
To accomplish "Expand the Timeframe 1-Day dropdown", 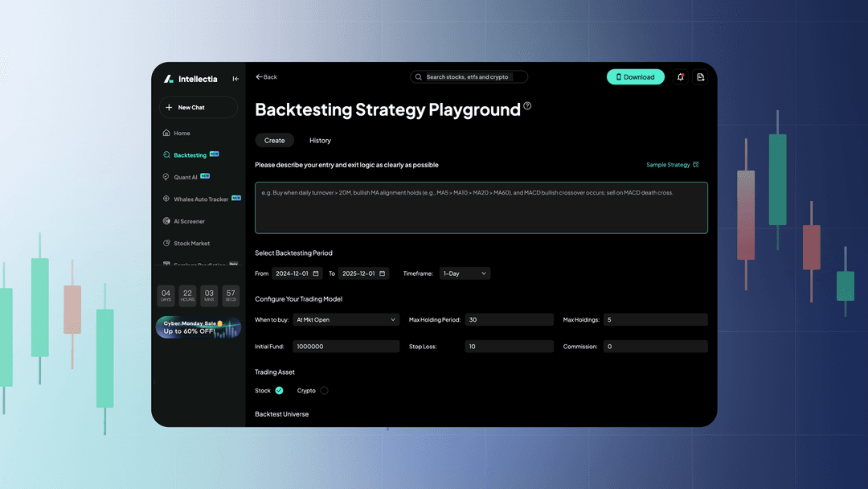I will click(465, 273).
